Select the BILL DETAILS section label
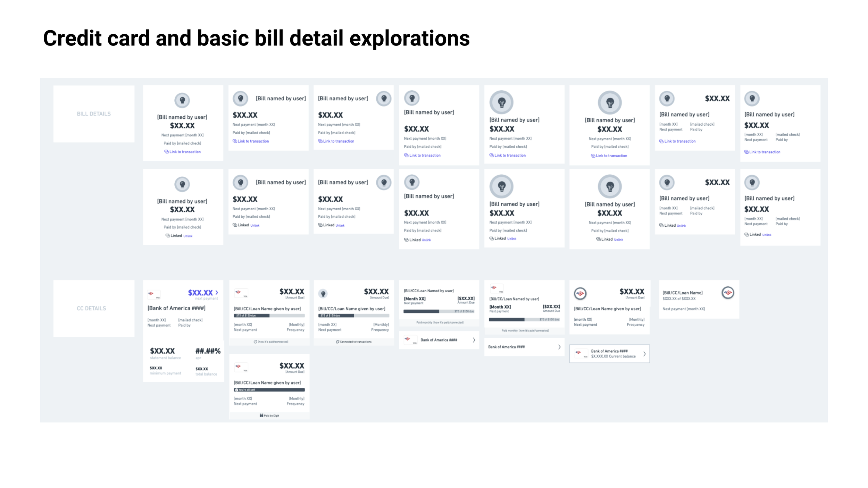Image resolution: width=868 pixels, height=488 pixels. pos(94,114)
